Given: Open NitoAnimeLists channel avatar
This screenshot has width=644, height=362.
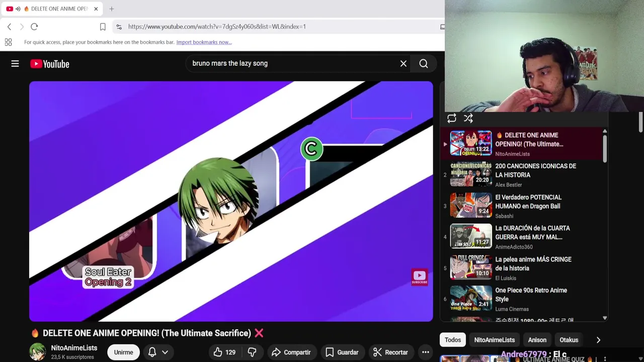Looking at the screenshot, I should click(37, 352).
